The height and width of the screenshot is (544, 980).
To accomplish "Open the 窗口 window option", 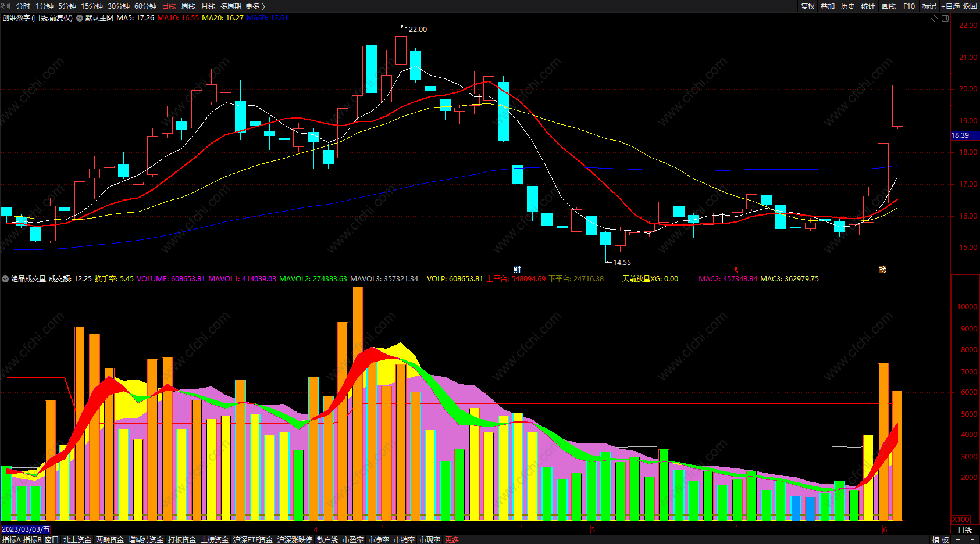I will tap(52, 539).
